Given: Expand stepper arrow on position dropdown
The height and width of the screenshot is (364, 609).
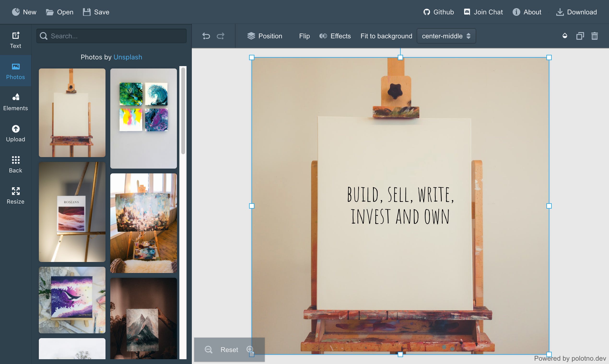Looking at the screenshot, I should [x=469, y=36].
